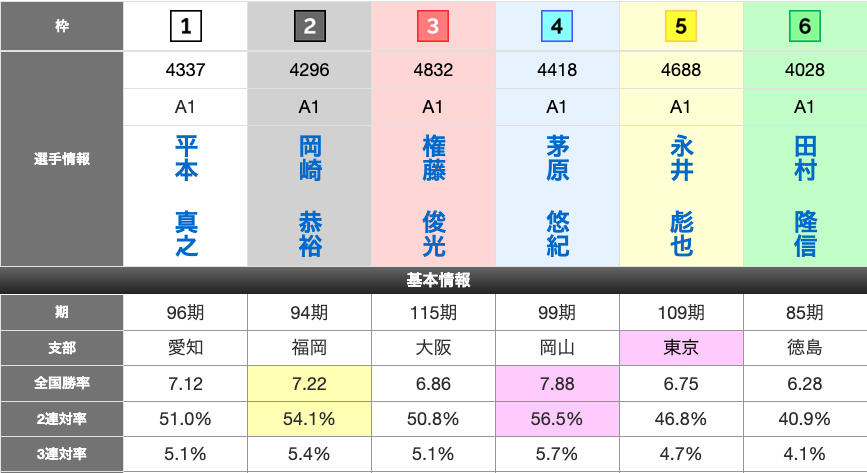Open racer 岡崎 恭裕 profile link
This screenshot has height=473, width=867.
[x=310, y=197]
